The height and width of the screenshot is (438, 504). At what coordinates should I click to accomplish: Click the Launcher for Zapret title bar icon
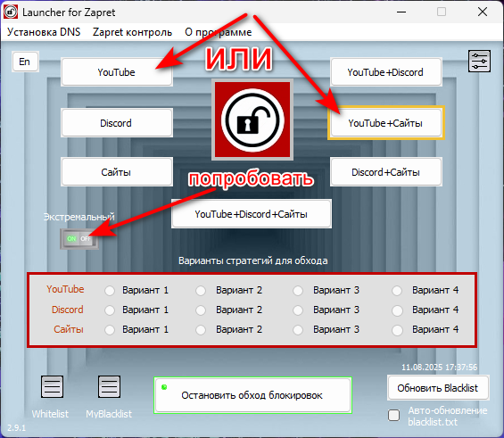coord(10,12)
